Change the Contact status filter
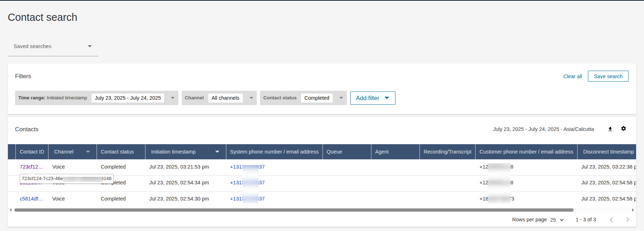The height and width of the screenshot is (231, 644). point(341,98)
